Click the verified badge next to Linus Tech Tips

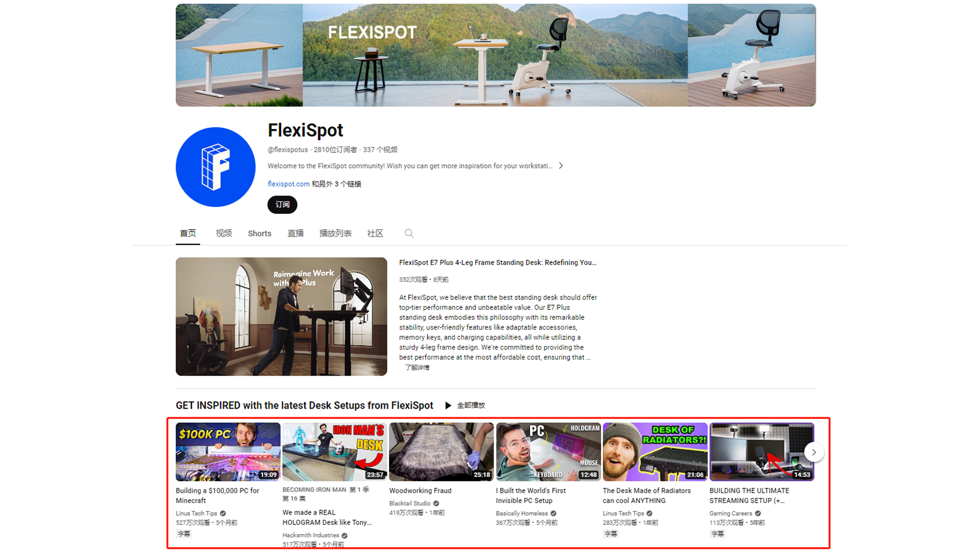tap(223, 513)
